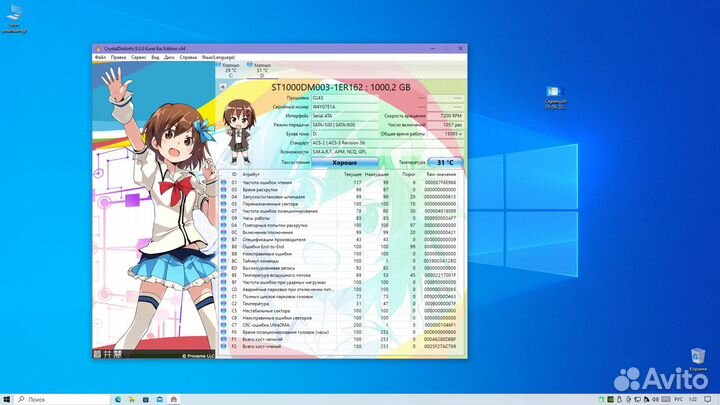Switch to CrystalDiskInfo taskbar button

(x=174, y=399)
